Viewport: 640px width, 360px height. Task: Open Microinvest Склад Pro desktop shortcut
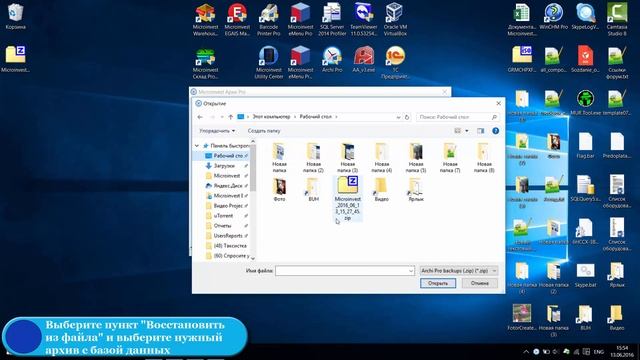point(205,63)
